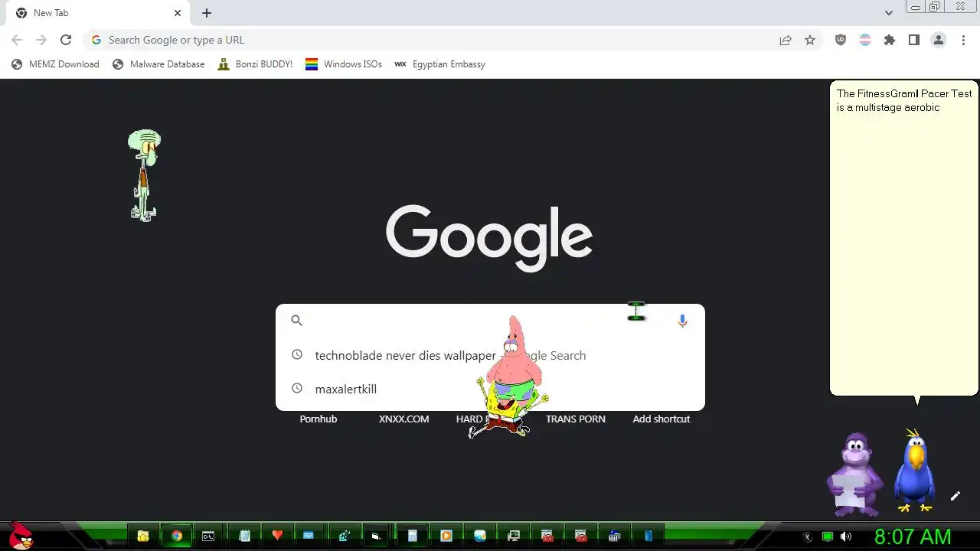Select the New Tab tab
Viewport: 980px width, 551px height.
tap(96, 13)
